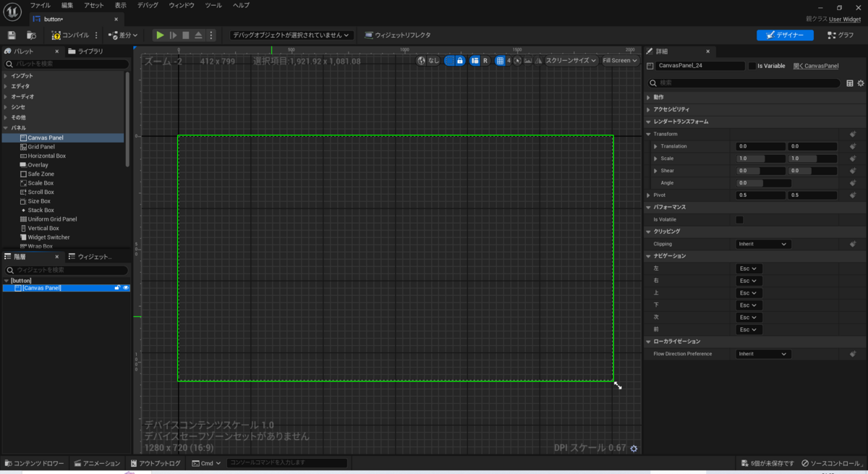Viewport: 868px width, 474px height.
Task: Open the parent class User Widget link
Action: pyautogui.click(x=845, y=19)
